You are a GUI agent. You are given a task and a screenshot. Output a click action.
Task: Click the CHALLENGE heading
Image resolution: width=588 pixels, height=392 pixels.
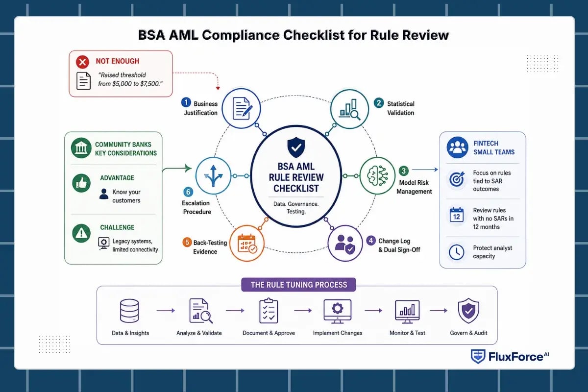117,227
